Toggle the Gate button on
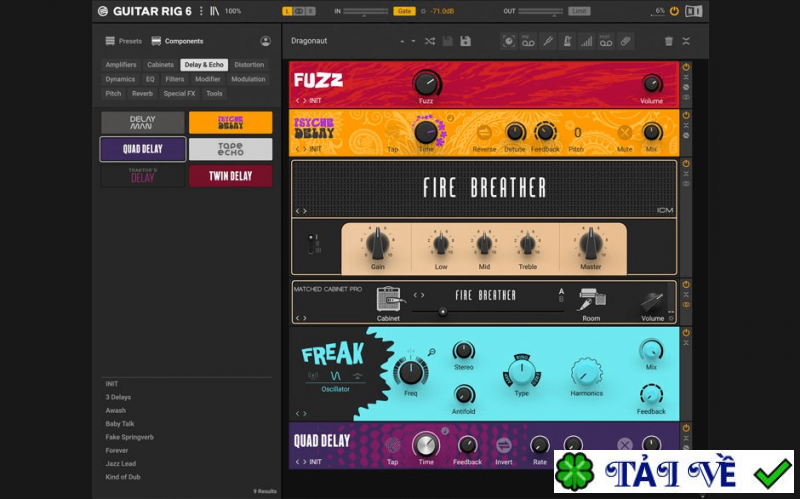The height and width of the screenshot is (499, 800). [404, 11]
